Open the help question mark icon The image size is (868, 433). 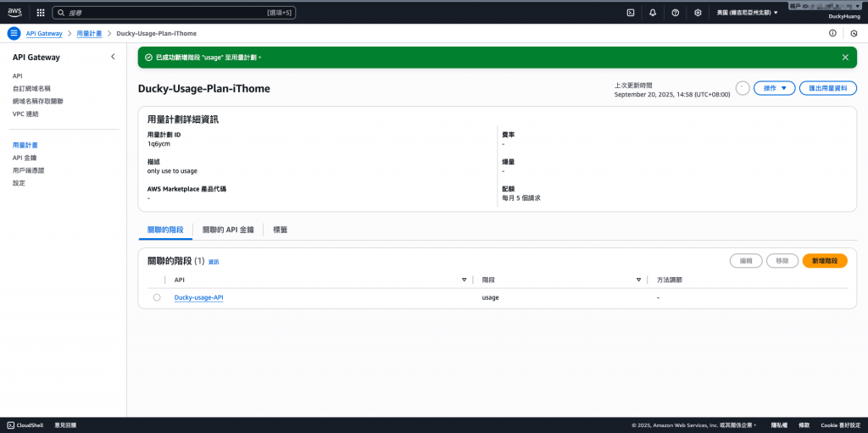click(676, 12)
